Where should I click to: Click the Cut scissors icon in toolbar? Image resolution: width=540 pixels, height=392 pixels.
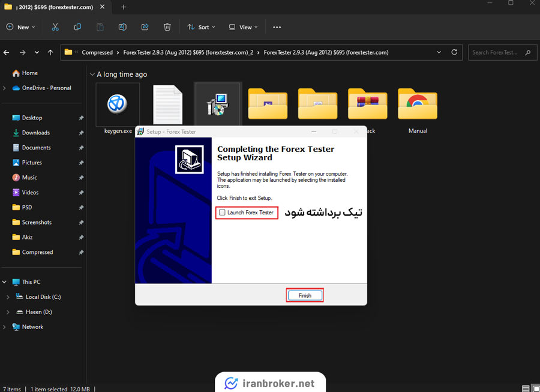pos(55,27)
